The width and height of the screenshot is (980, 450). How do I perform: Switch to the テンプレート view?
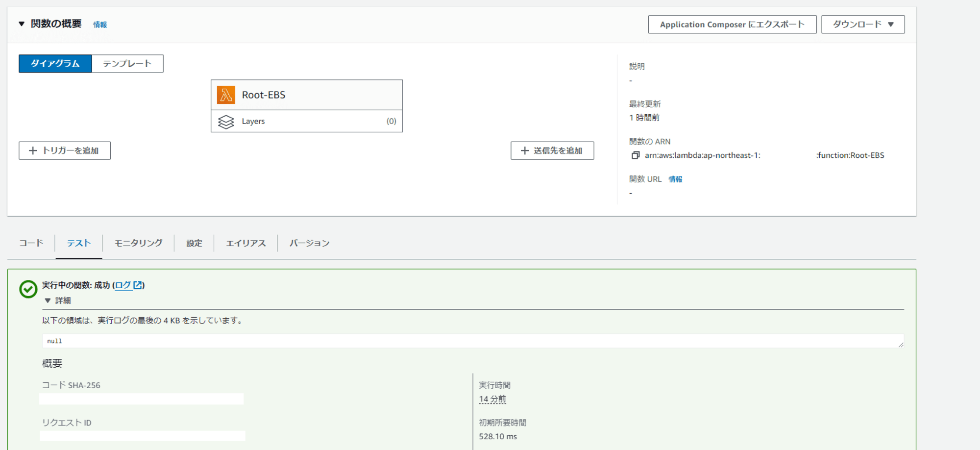click(x=127, y=64)
